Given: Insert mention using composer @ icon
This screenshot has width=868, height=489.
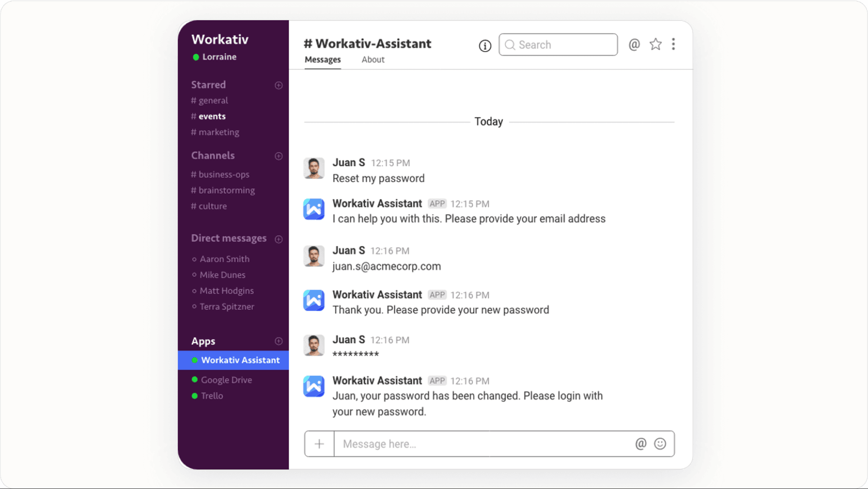Looking at the screenshot, I should pos(641,444).
